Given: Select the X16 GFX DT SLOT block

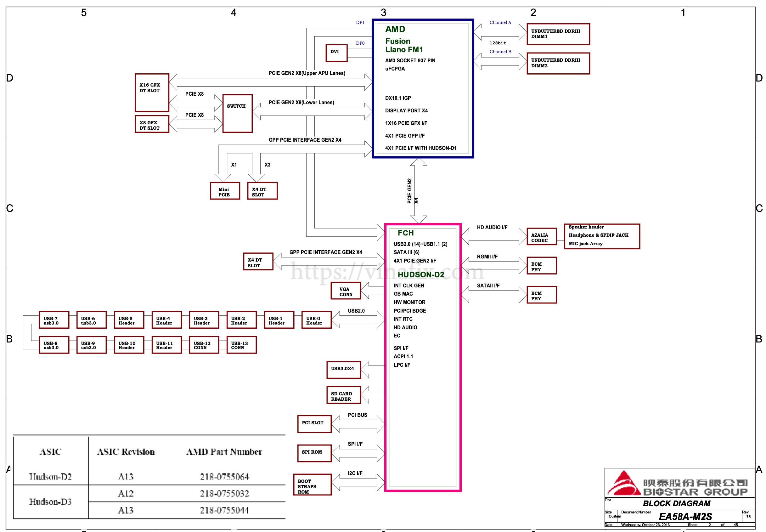Looking at the screenshot, I should coord(152,93).
